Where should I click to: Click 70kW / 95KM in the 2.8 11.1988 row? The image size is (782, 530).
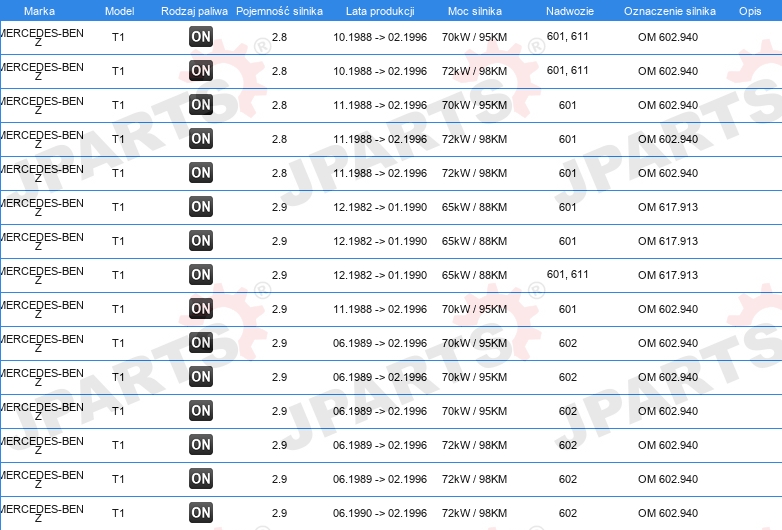coord(474,105)
